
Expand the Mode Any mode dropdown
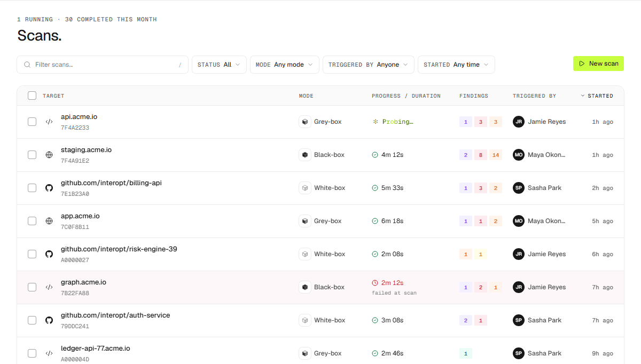pyautogui.click(x=285, y=65)
